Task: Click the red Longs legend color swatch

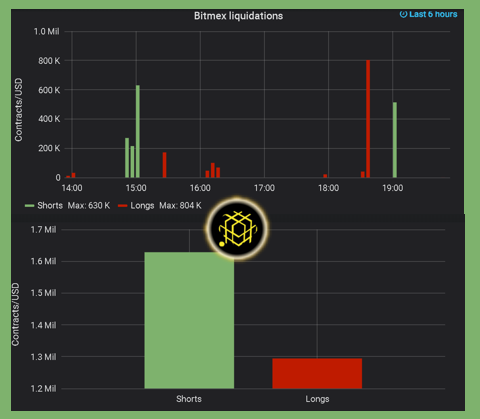Action: tap(122, 206)
